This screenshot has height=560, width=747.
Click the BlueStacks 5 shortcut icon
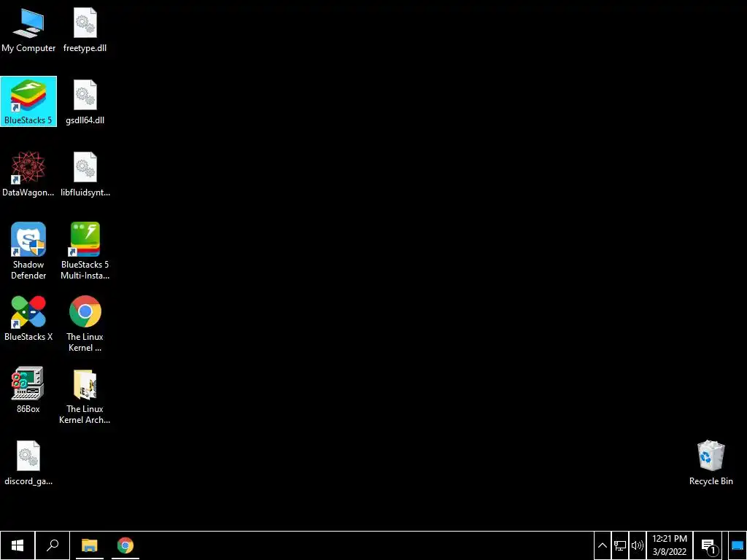[28, 101]
